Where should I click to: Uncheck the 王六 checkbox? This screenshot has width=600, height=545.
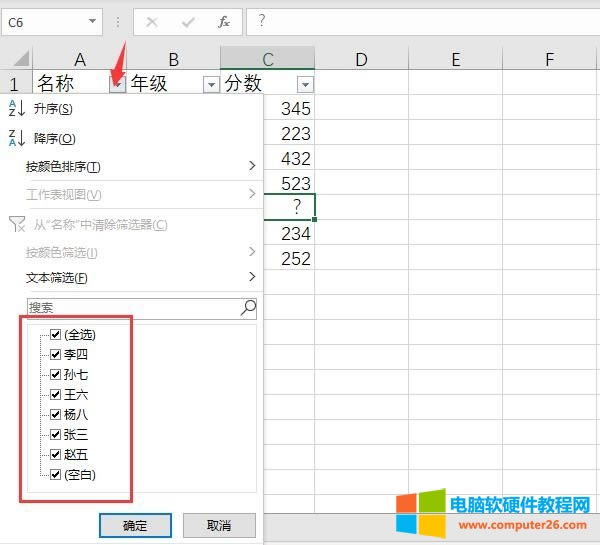55,394
